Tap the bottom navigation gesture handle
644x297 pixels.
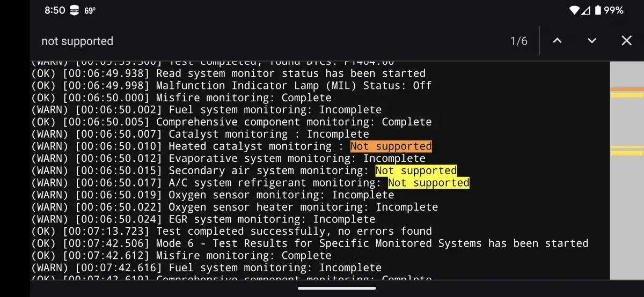pyautogui.click(x=336, y=288)
